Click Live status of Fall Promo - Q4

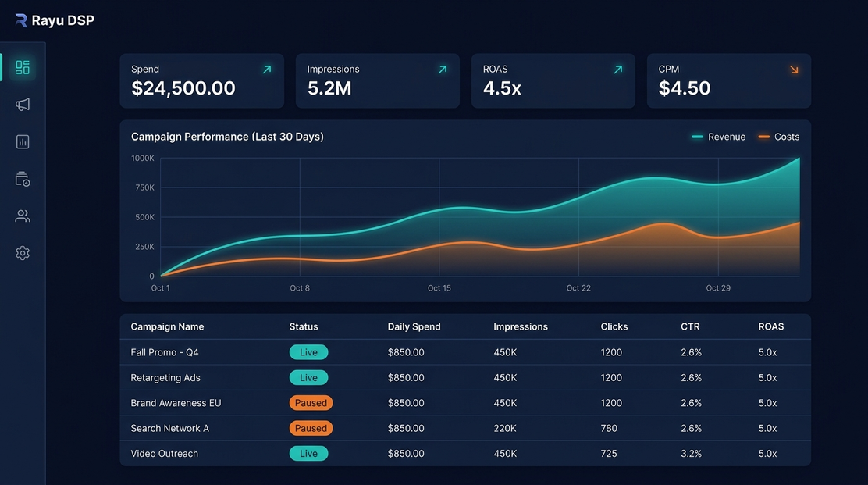coord(308,352)
